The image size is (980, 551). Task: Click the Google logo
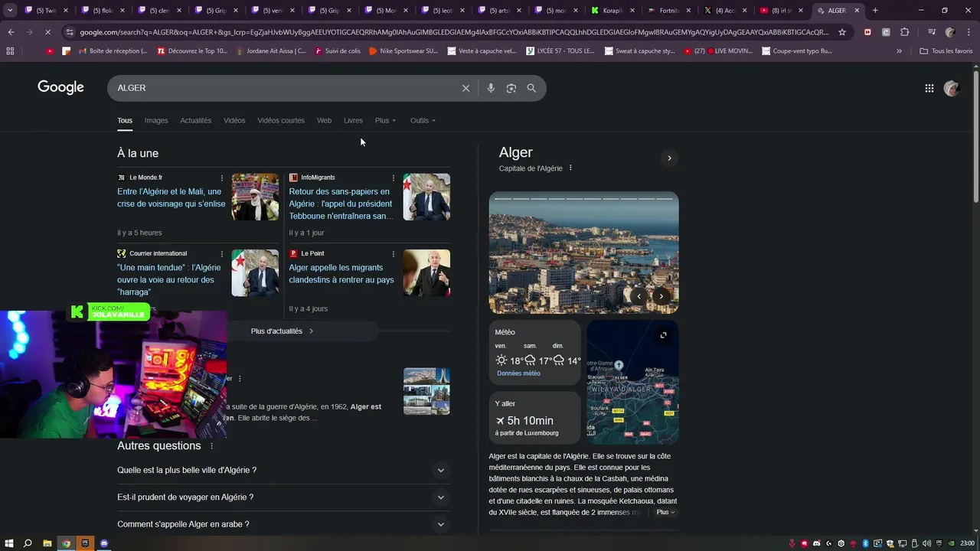[x=60, y=87]
